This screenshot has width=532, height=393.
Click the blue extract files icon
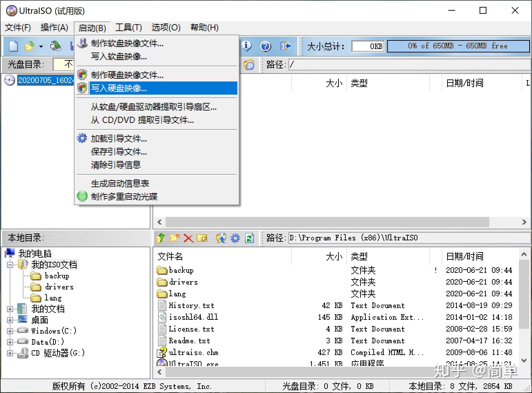221,238
